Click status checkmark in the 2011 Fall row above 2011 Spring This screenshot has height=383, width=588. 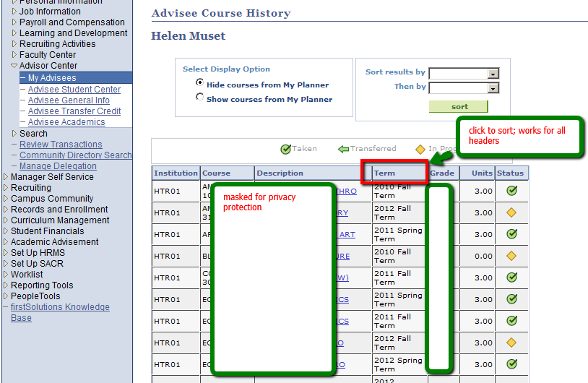pos(511,277)
